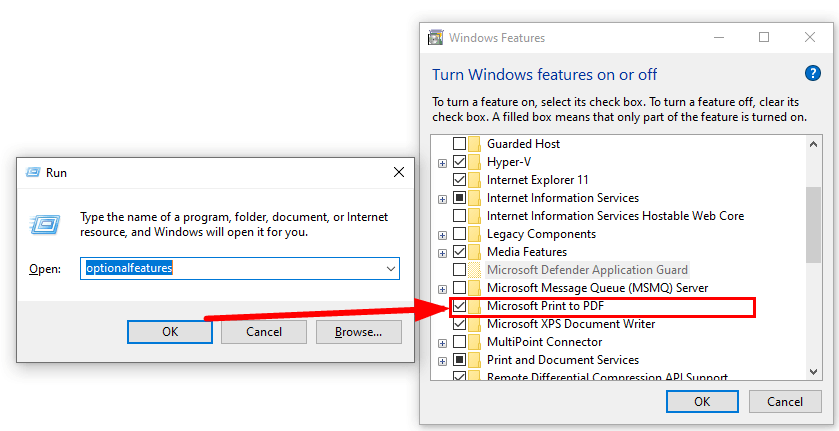Uncheck Microsoft XPS Document Writer
Image resolution: width=839 pixels, height=431 pixels.
(459, 324)
